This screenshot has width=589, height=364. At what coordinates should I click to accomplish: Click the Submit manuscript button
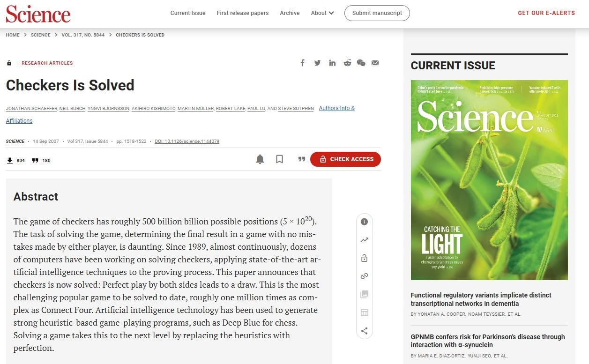(x=377, y=13)
